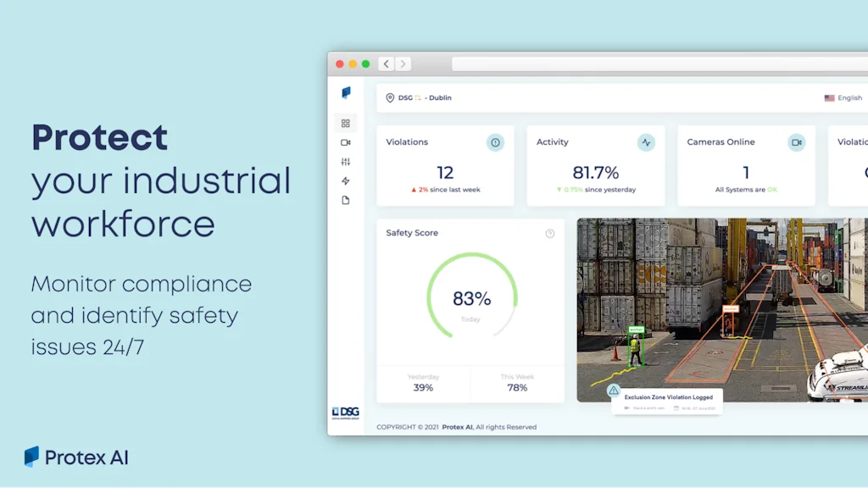
Task: Click the Protex AI footer link
Action: (457, 427)
